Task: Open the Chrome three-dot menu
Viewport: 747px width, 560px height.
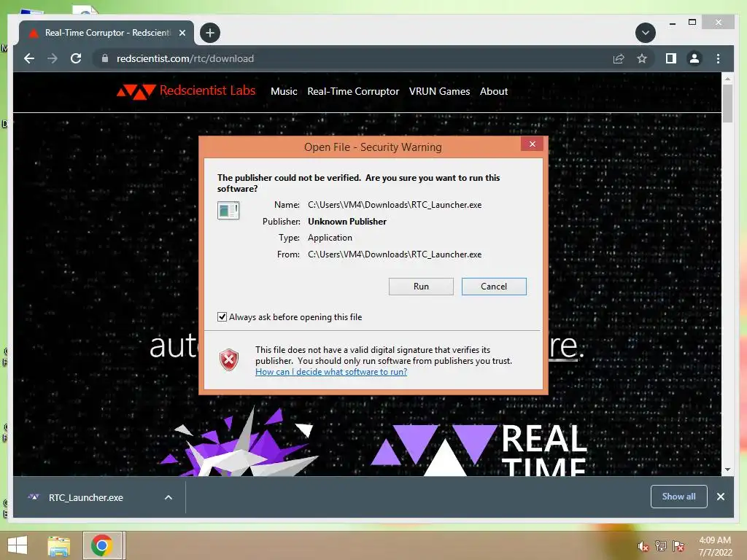Action: pos(718,58)
